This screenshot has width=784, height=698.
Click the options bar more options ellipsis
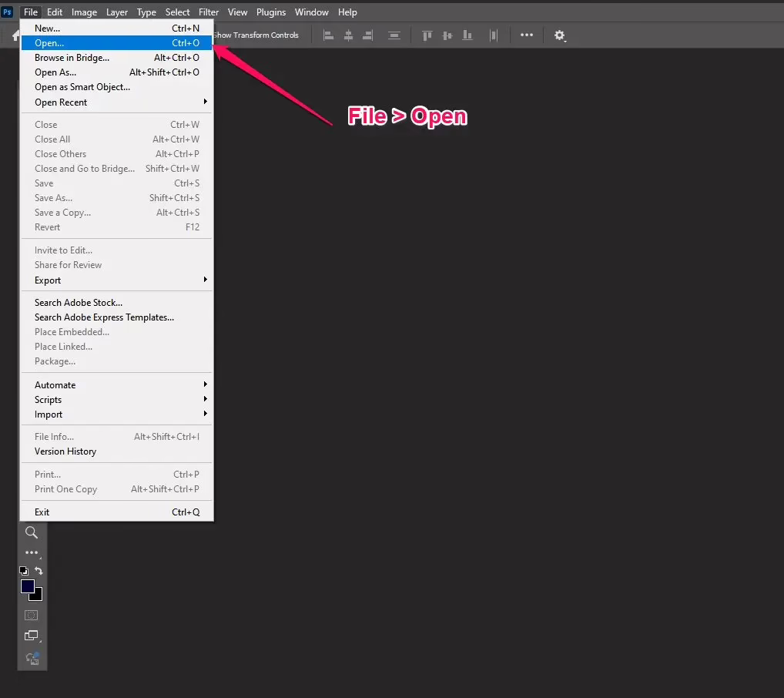tap(527, 35)
